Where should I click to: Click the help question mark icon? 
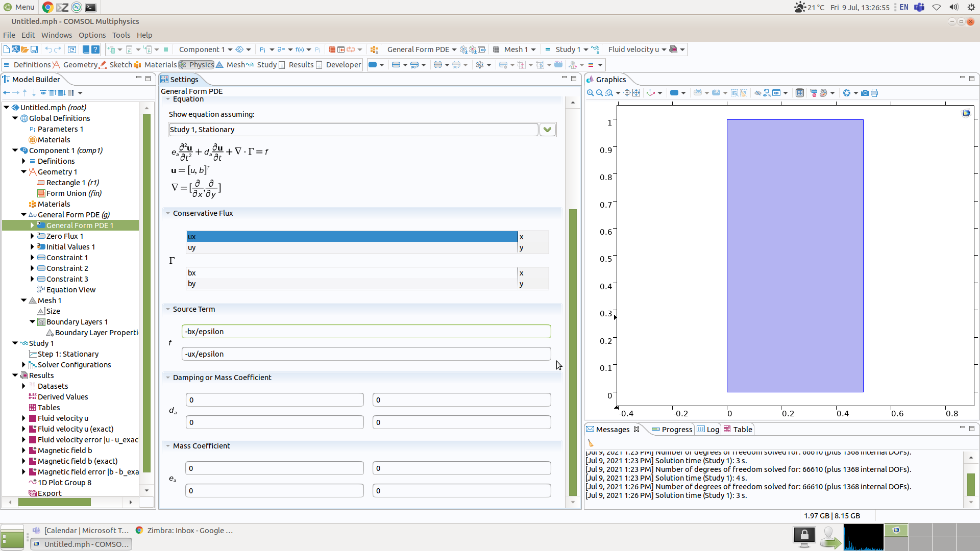click(95, 49)
